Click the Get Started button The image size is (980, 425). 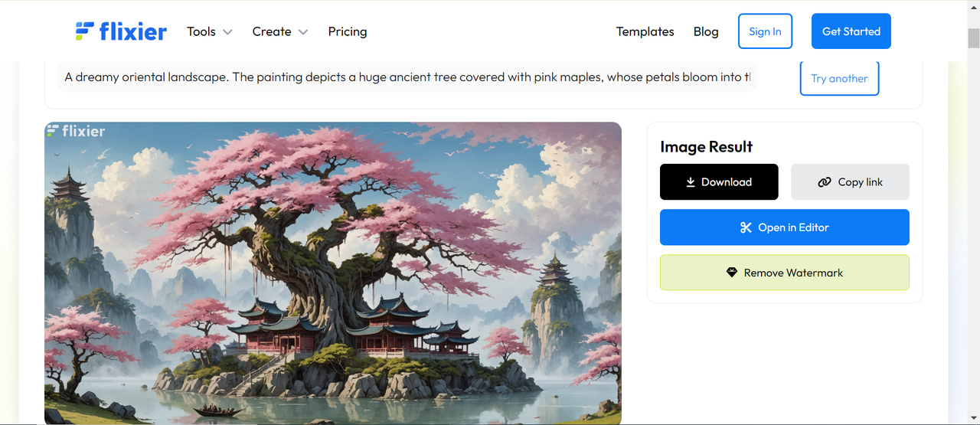[851, 31]
